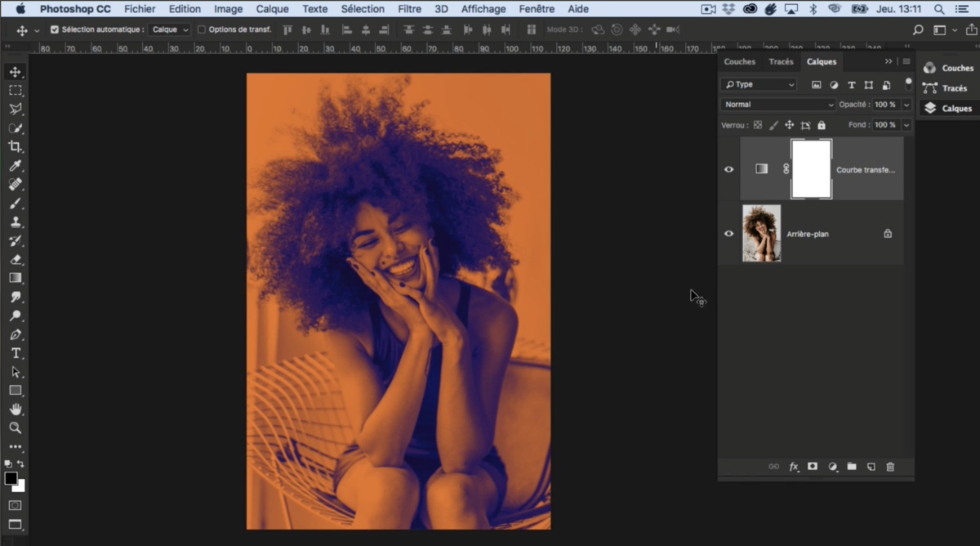
Task: Select the Hand tool
Action: click(x=15, y=409)
